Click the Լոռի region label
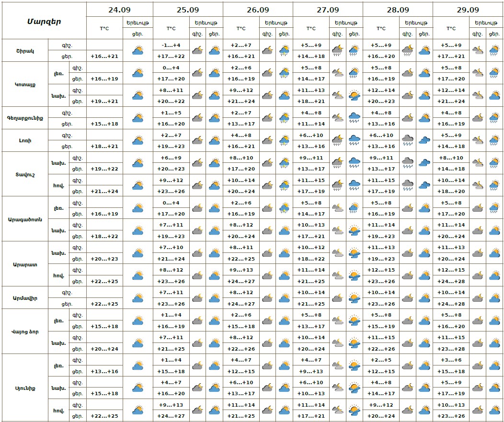This screenshot has width=504, height=422. [x=25, y=140]
